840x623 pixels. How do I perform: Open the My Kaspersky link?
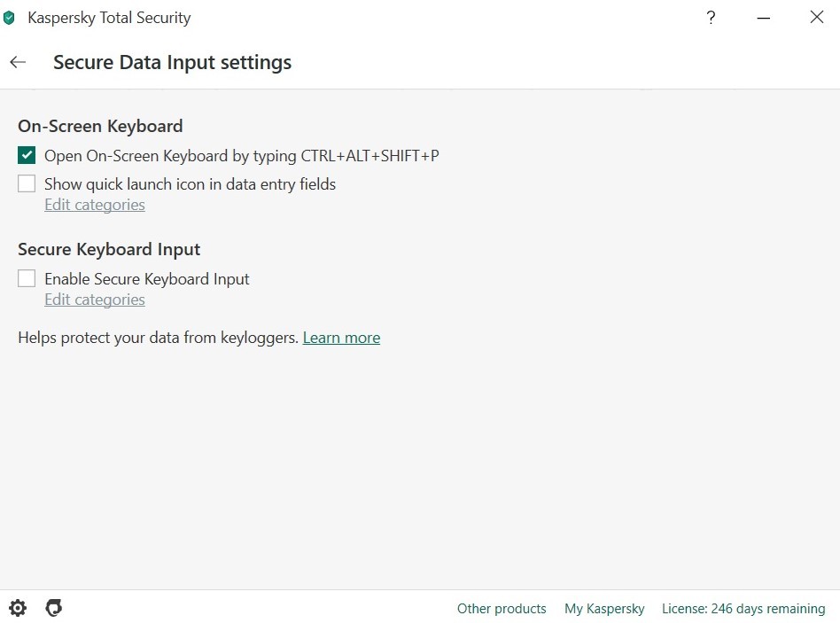[x=604, y=609]
